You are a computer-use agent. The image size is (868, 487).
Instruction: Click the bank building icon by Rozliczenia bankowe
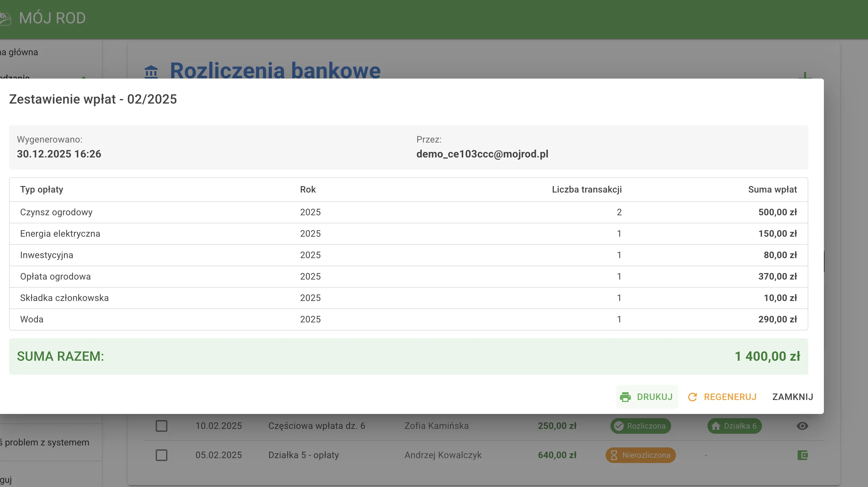[x=151, y=71]
